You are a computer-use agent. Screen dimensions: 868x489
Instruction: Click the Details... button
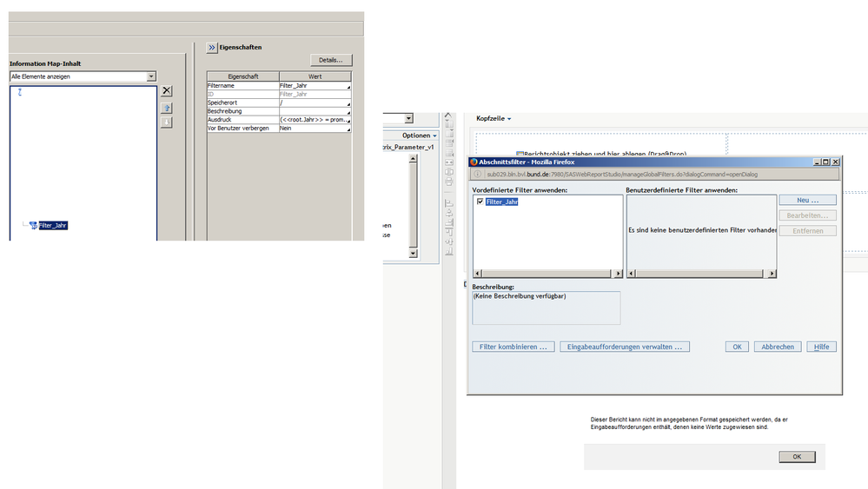pyautogui.click(x=331, y=60)
